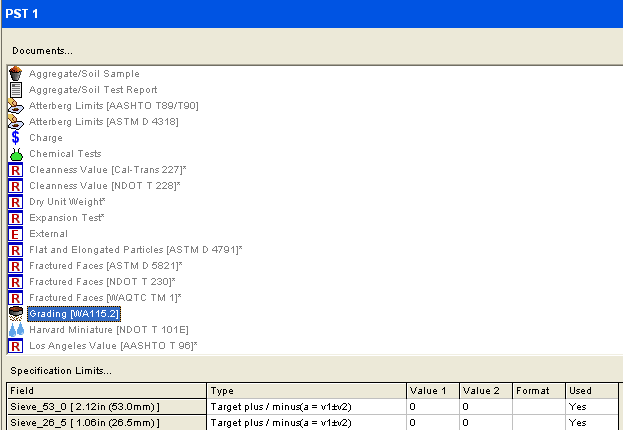
Task: Click the green Chemical Tests flask icon
Action: coord(15,154)
